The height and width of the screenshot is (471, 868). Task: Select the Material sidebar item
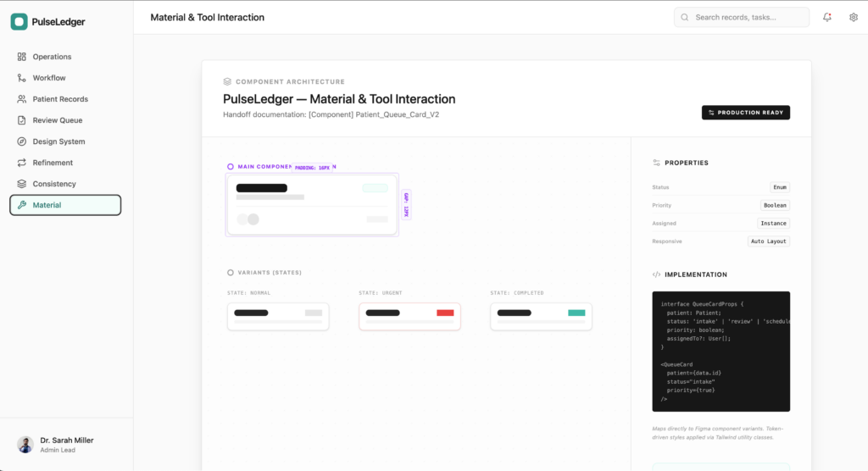pyautogui.click(x=65, y=205)
